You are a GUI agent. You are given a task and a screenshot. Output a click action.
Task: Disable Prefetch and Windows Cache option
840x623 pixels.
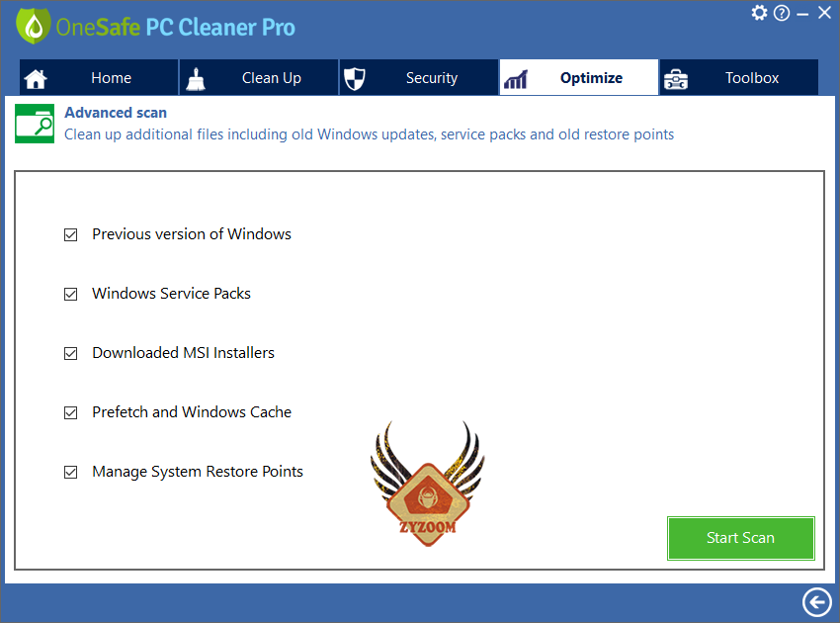(x=71, y=412)
